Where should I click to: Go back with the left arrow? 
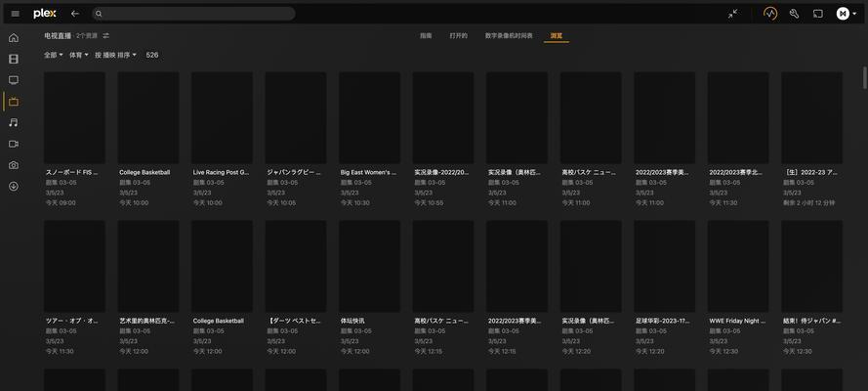tap(75, 14)
